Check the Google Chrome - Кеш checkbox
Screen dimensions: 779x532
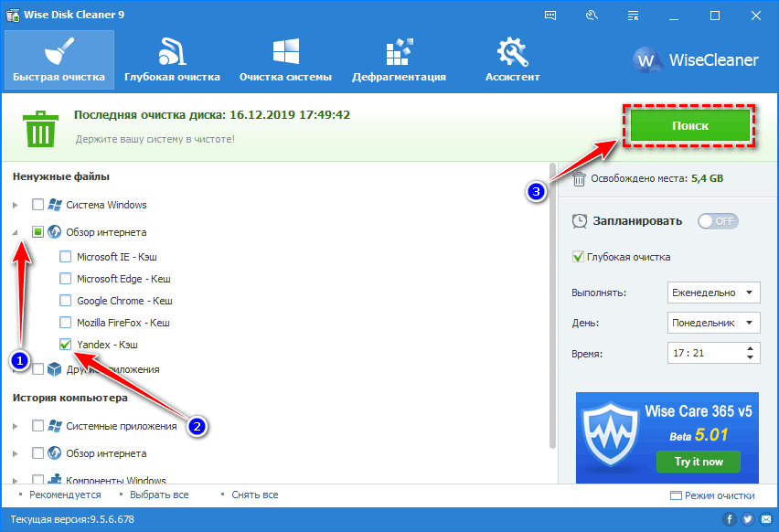66,301
